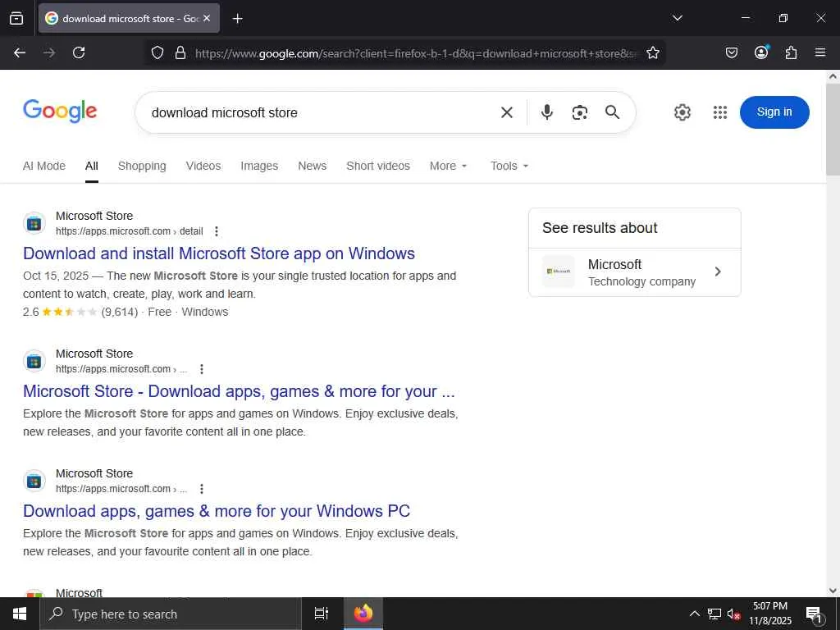840x630 pixels.
Task: Switch to Videos results tab
Action: tap(203, 166)
